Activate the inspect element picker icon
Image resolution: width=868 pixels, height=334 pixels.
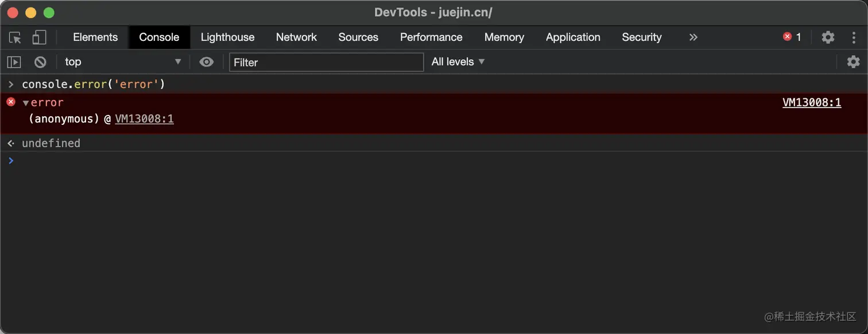tap(15, 37)
